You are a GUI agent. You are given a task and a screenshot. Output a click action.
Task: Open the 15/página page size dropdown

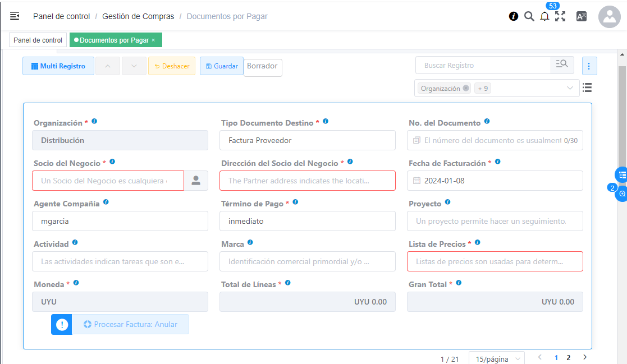tap(496, 358)
